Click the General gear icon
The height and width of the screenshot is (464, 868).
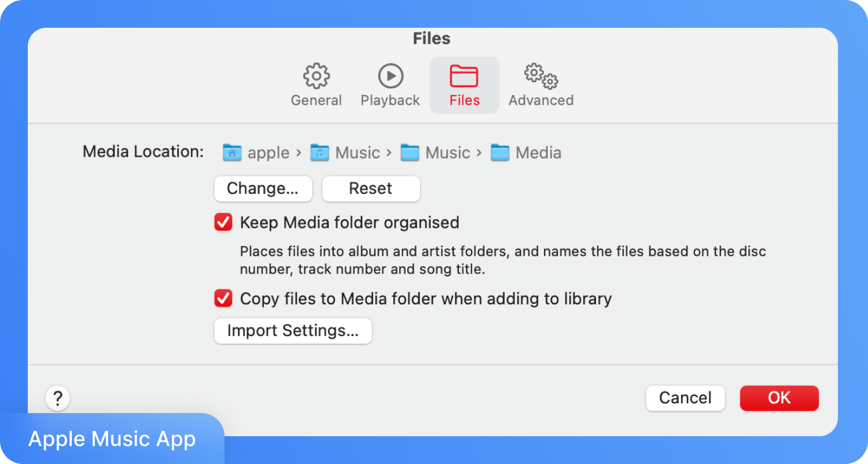point(316,76)
